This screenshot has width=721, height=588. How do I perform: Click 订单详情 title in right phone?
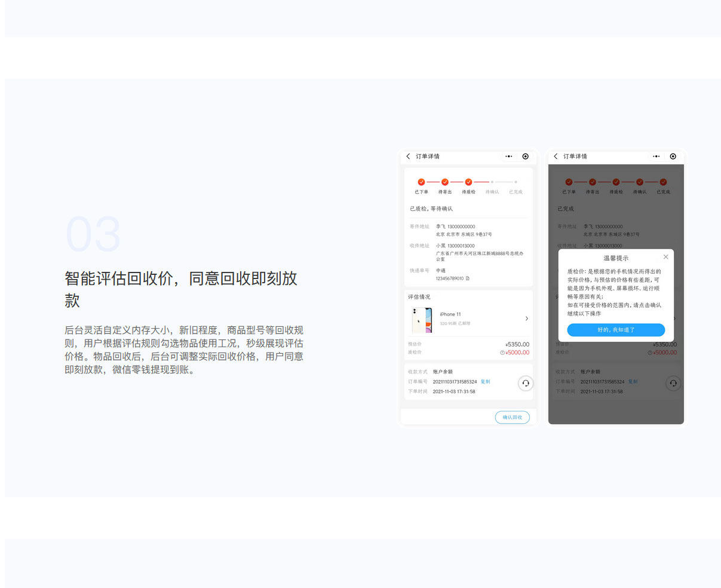575,157
